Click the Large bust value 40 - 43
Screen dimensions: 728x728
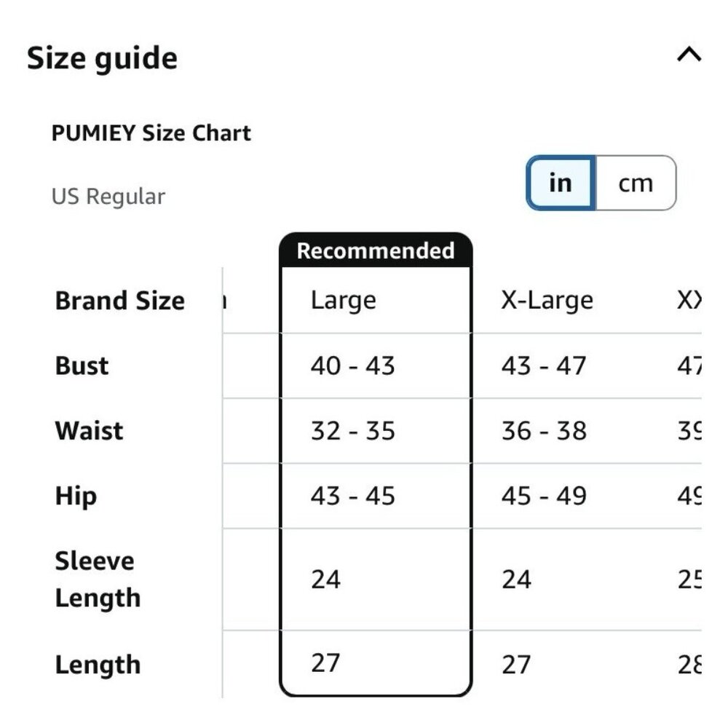tap(353, 366)
